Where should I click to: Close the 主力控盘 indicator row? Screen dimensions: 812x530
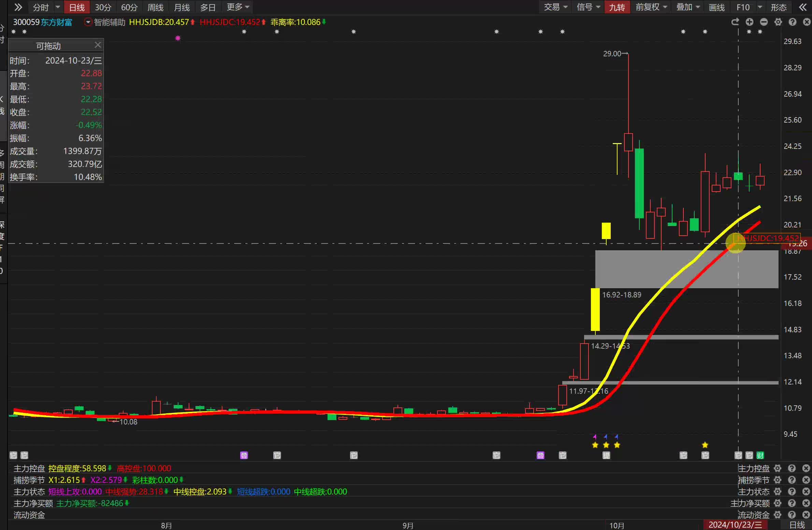click(806, 468)
